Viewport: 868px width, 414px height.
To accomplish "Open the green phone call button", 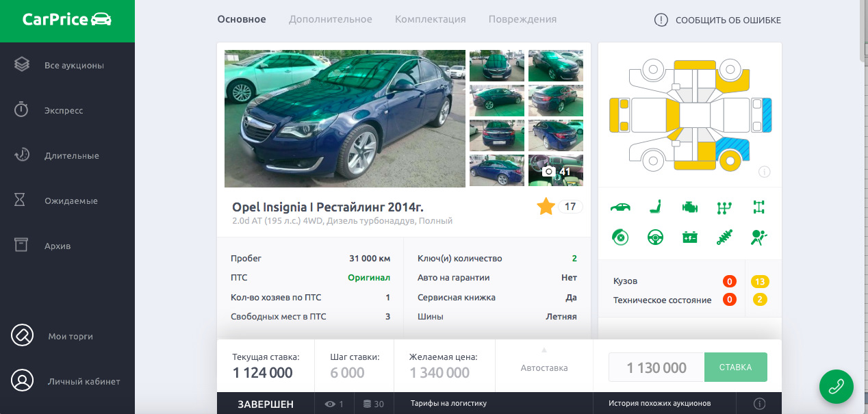I will coord(837,386).
